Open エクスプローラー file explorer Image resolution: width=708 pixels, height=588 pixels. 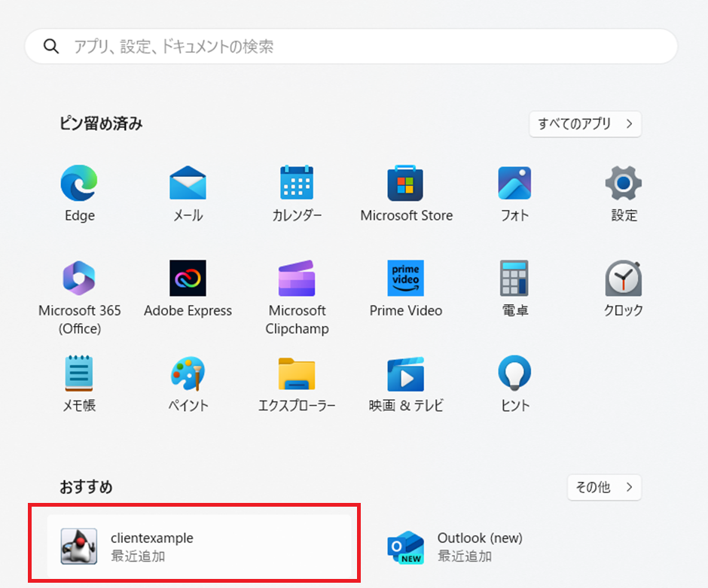point(297,373)
